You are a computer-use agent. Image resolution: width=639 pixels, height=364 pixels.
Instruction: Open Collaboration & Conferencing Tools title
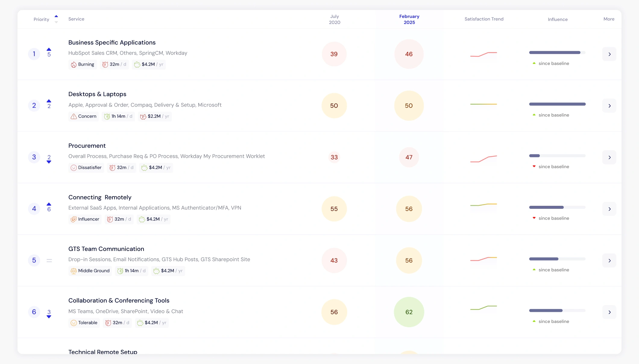pyautogui.click(x=119, y=300)
